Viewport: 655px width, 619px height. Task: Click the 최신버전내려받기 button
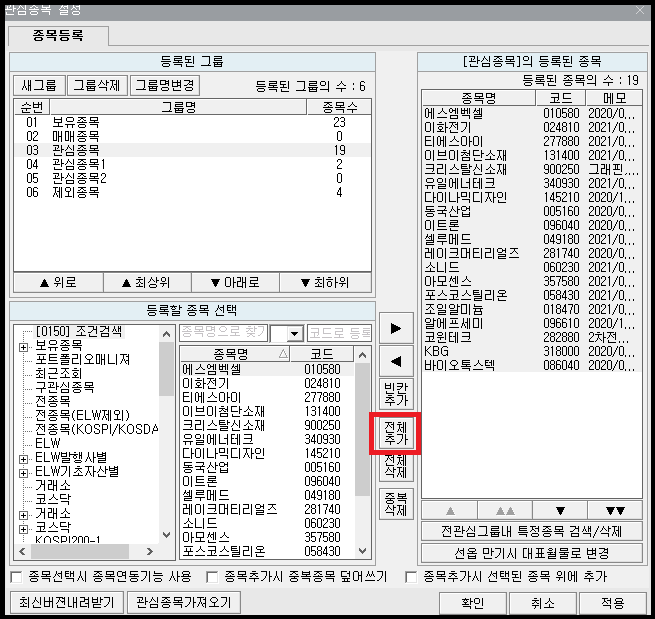click(x=67, y=602)
